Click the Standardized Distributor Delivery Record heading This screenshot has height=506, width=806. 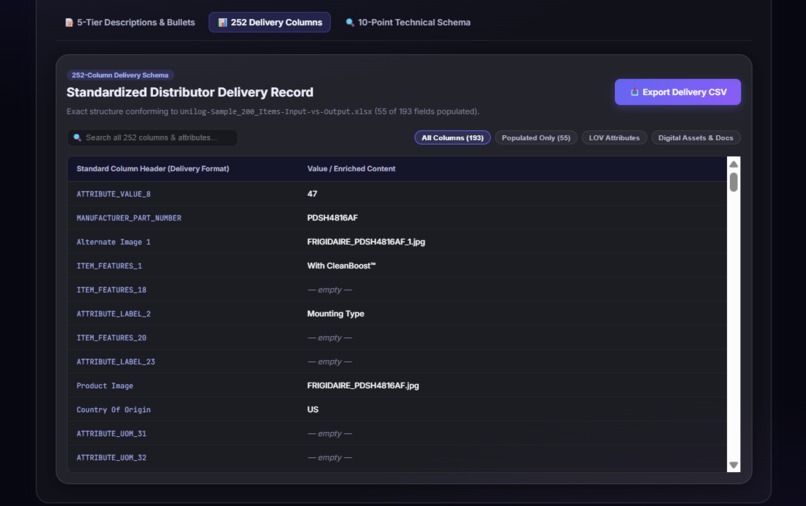click(x=190, y=93)
